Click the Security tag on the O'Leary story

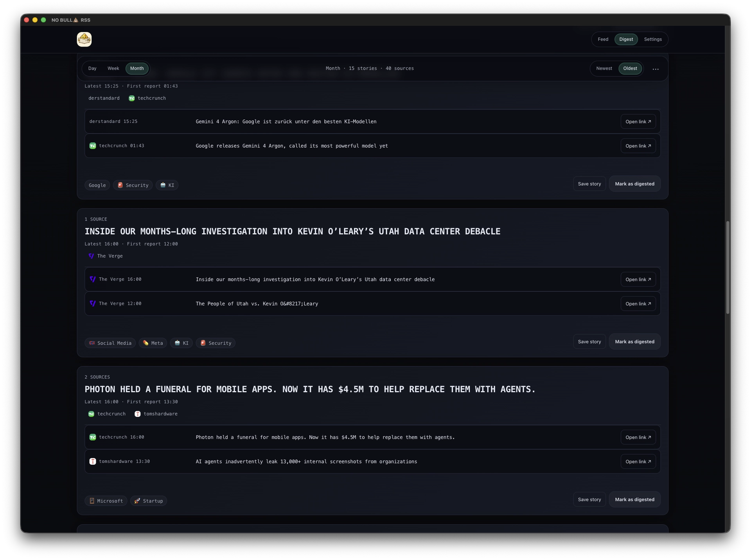click(x=216, y=343)
